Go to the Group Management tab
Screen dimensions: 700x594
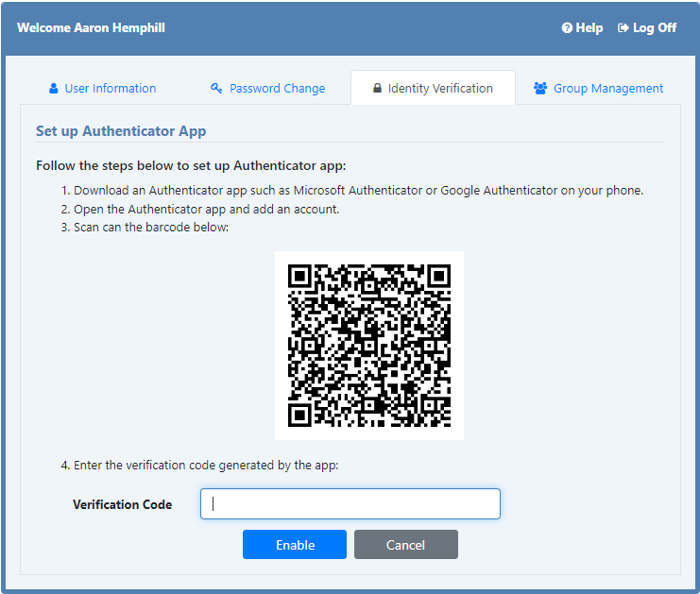(x=598, y=89)
